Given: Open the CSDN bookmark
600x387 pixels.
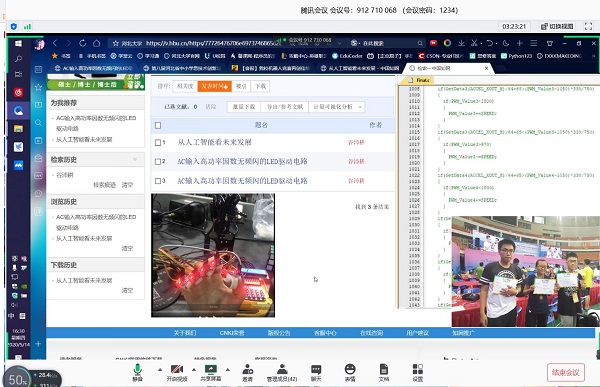Looking at the screenshot, I should (440, 56).
